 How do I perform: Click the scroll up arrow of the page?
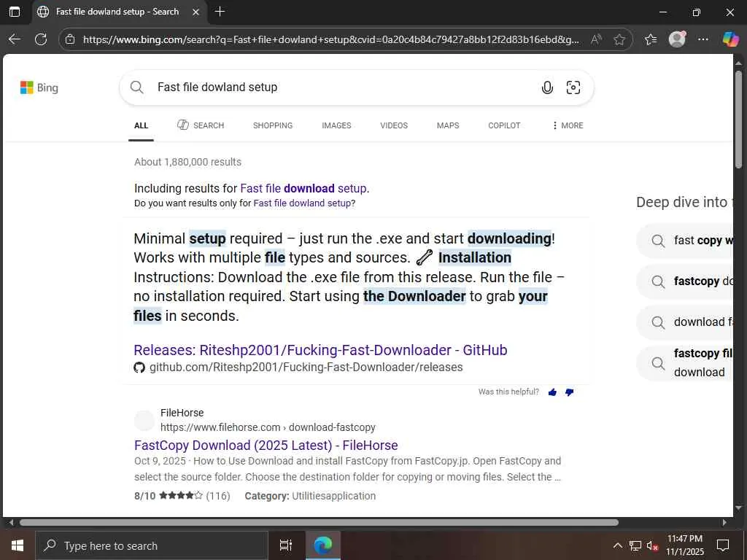tap(738, 63)
